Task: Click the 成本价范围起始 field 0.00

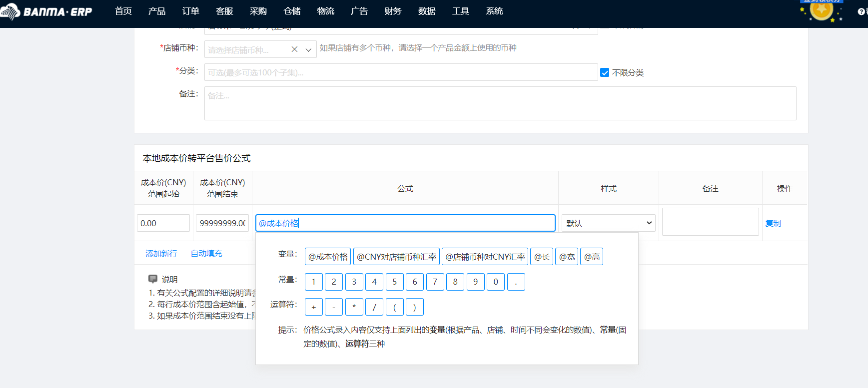Action: [x=163, y=223]
